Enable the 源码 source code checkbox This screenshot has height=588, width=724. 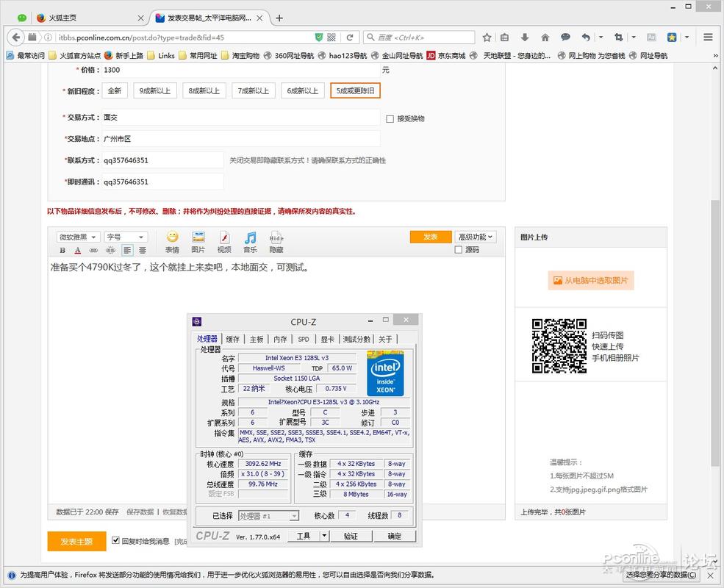(459, 250)
